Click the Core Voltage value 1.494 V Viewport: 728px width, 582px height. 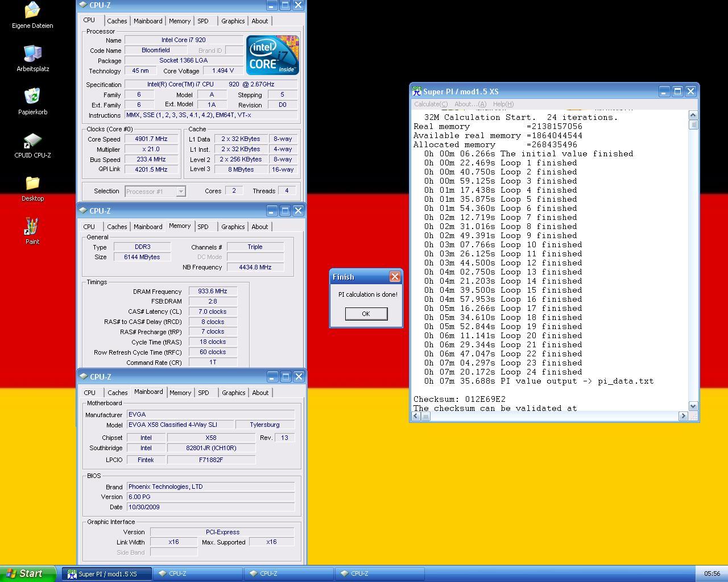[223, 71]
